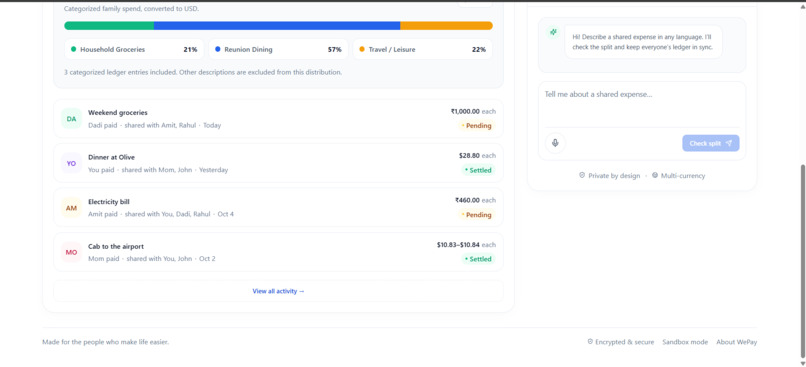Image resolution: width=806 pixels, height=367 pixels.
Task: Open the Weekend groceries entry title
Action: (x=118, y=113)
